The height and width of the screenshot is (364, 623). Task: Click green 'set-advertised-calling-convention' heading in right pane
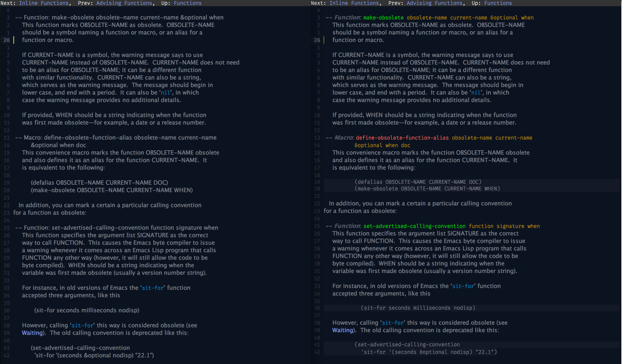coord(414,226)
